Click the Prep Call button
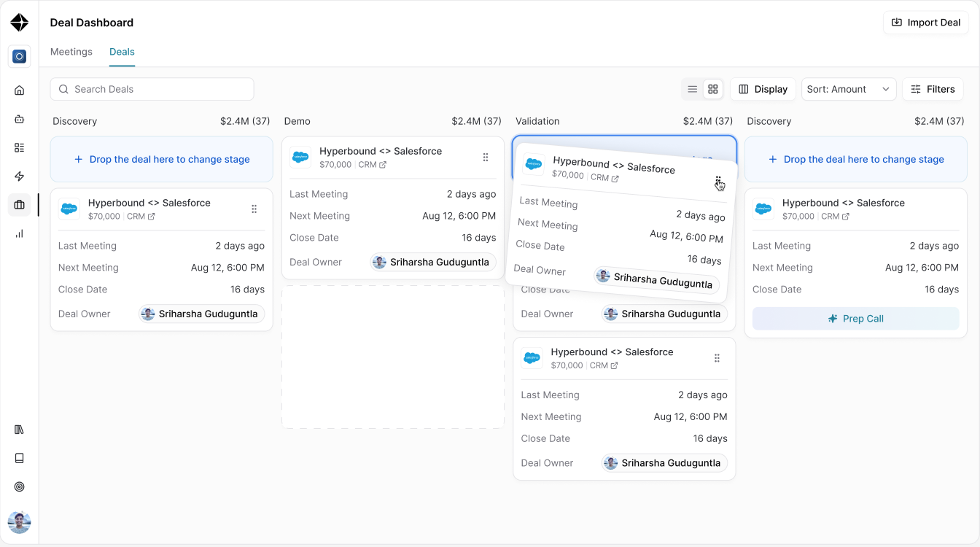980x547 pixels. [855, 319]
